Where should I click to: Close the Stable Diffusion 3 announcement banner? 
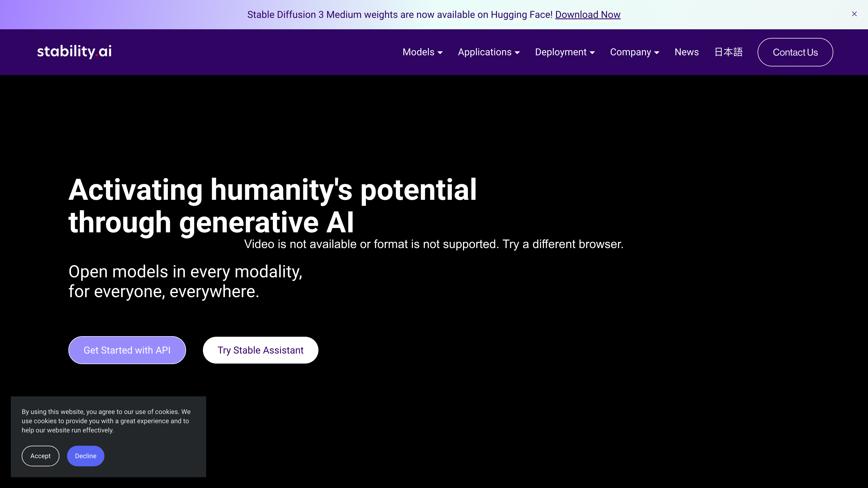point(854,14)
